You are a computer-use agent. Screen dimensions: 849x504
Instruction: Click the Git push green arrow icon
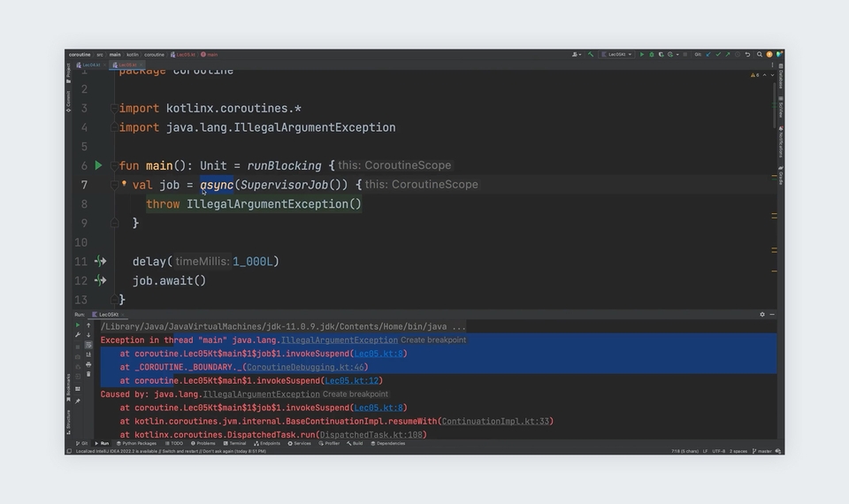[x=728, y=55]
